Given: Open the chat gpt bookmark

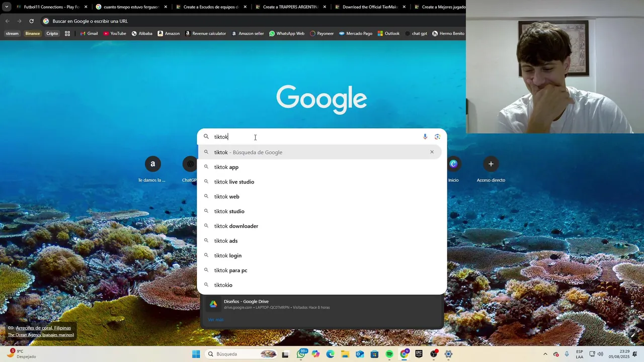Looking at the screenshot, I should 416,34.
